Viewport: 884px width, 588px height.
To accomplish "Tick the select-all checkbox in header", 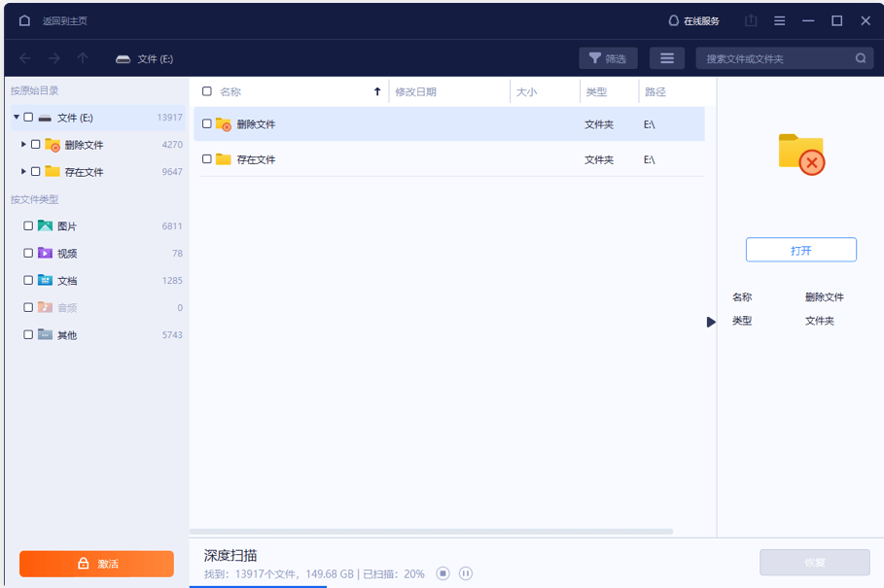I will point(207,91).
